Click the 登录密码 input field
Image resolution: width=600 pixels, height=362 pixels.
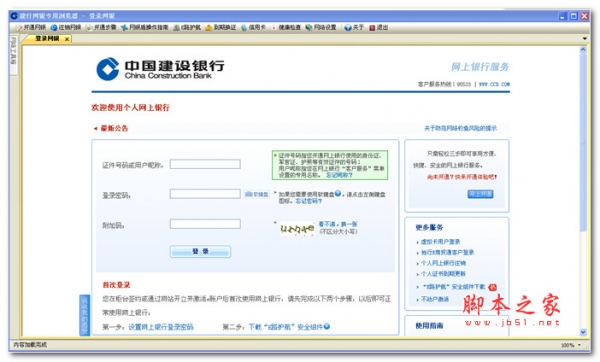[205, 194]
